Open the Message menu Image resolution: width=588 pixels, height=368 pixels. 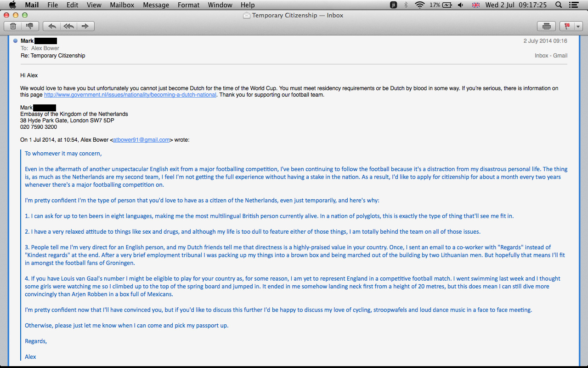point(156,5)
